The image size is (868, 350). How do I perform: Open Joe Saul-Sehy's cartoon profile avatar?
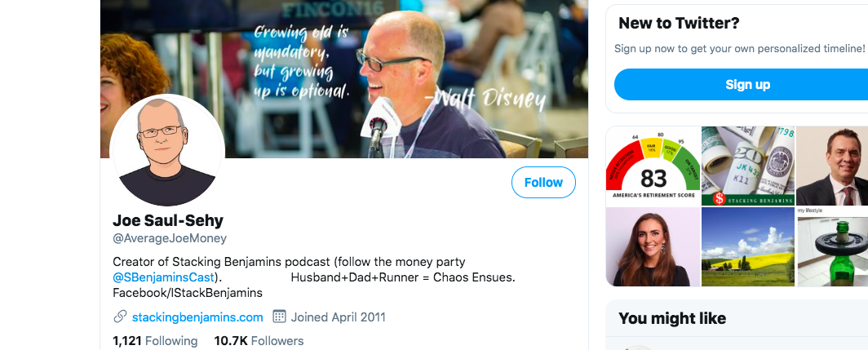[166, 151]
